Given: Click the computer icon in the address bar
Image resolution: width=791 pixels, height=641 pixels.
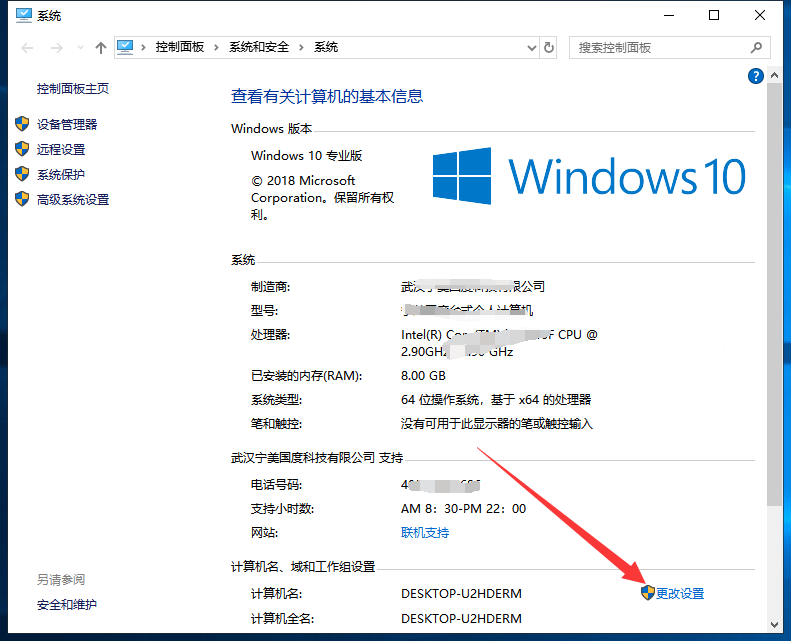Looking at the screenshot, I should tap(126, 47).
